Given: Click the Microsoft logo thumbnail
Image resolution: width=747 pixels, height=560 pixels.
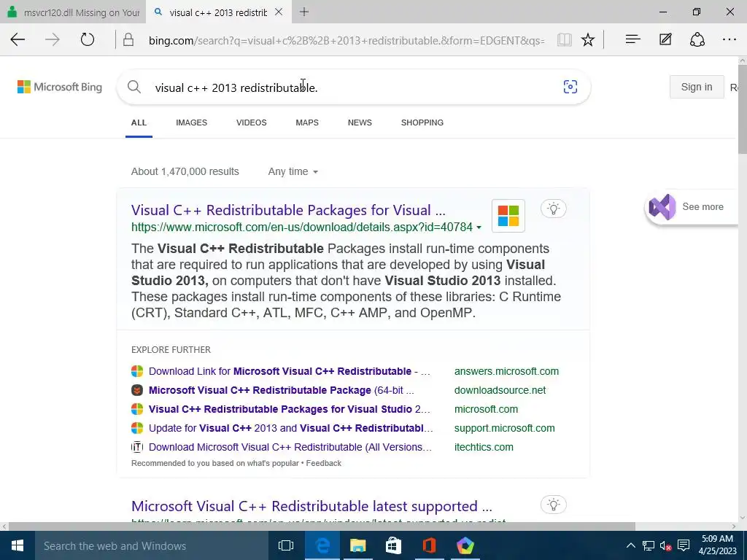Looking at the screenshot, I should coord(508,216).
